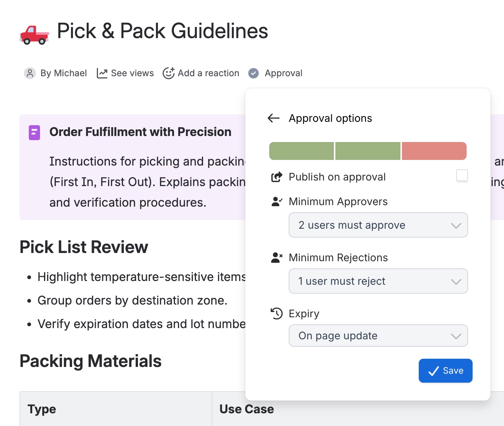
Task: Click the red rejection bar segment
Action: 434,151
